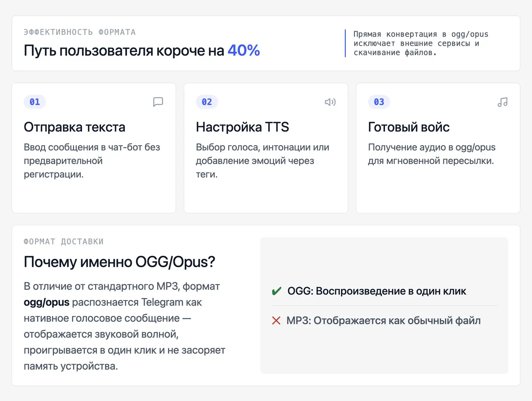This screenshot has height=401, width=532.
Task: Click the heading "Путь пользователя короче на"
Action: (x=124, y=50)
